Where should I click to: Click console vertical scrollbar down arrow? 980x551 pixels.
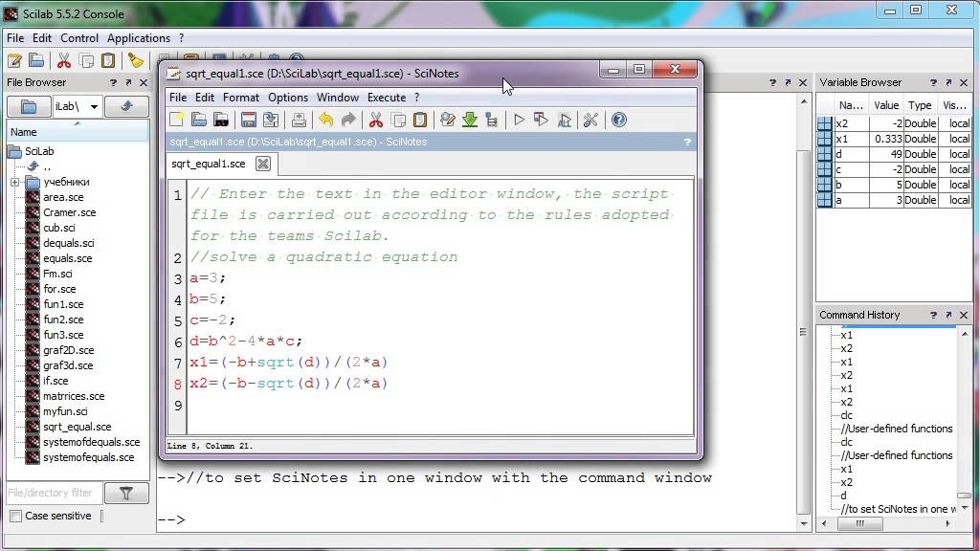click(804, 524)
